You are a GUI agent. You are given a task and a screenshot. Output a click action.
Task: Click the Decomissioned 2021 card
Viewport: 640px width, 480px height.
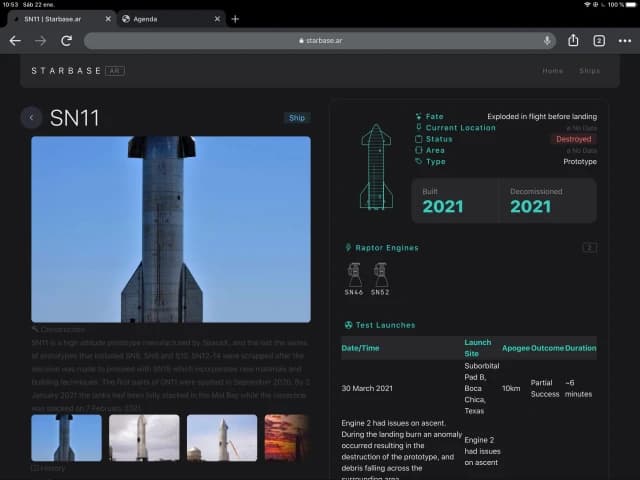(x=549, y=201)
